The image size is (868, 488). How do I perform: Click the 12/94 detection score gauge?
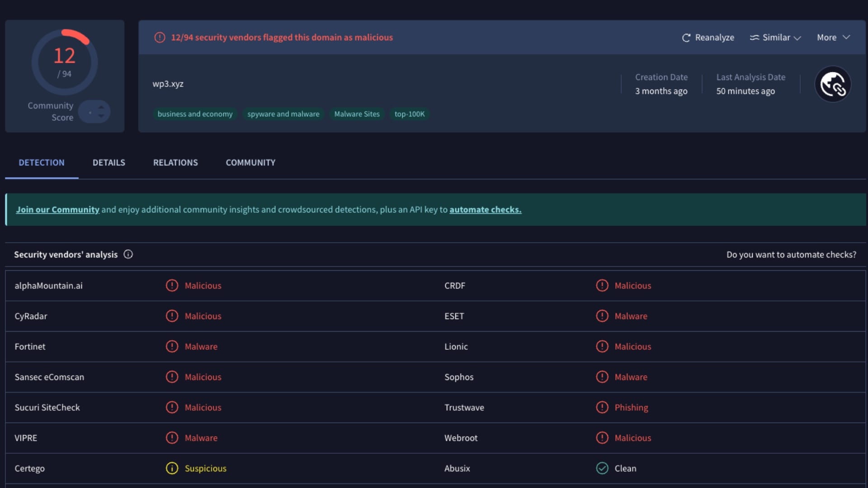point(65,62)
